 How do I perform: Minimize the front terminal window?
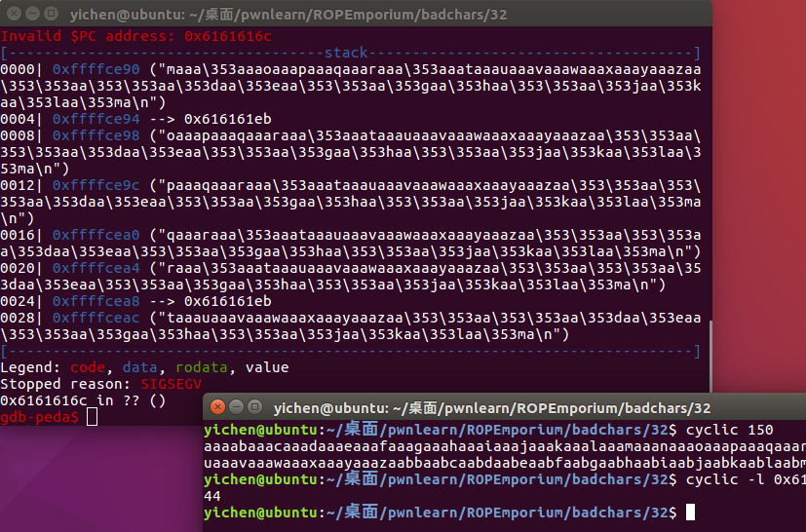pyautogui.click(x=236, y=407)
